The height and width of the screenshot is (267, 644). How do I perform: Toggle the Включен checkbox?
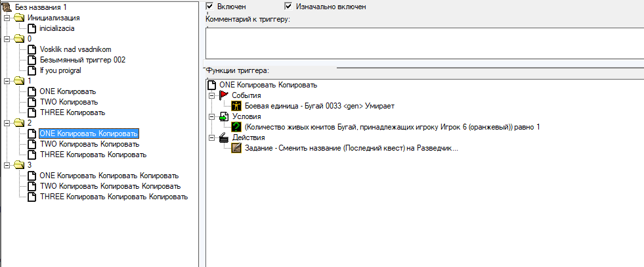coord(210,6)
